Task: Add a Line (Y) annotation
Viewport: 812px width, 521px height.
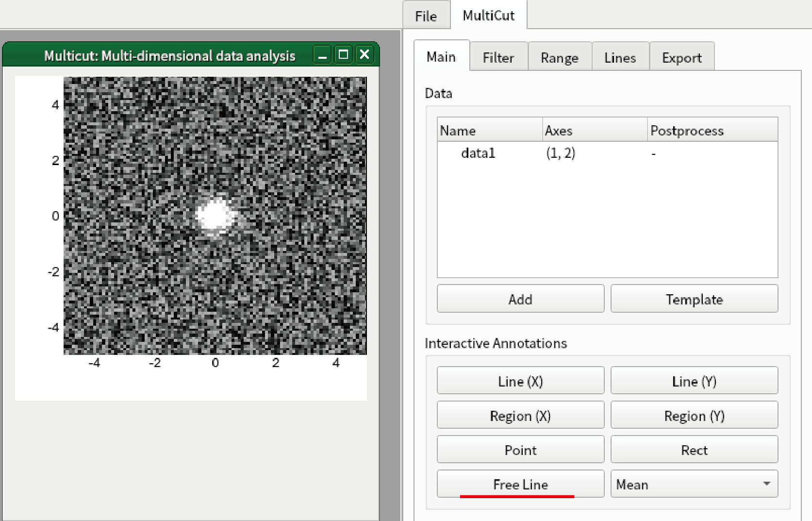Action: point(694,381)
